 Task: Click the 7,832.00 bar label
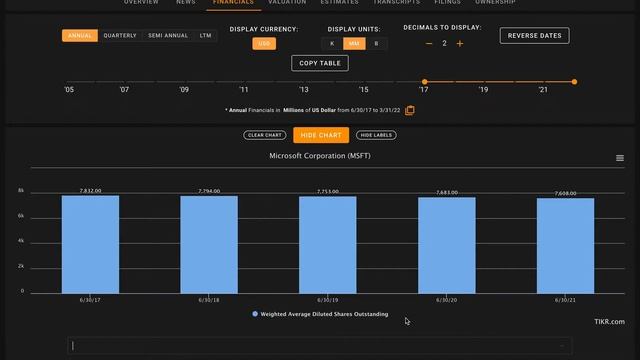pos(91,191)
